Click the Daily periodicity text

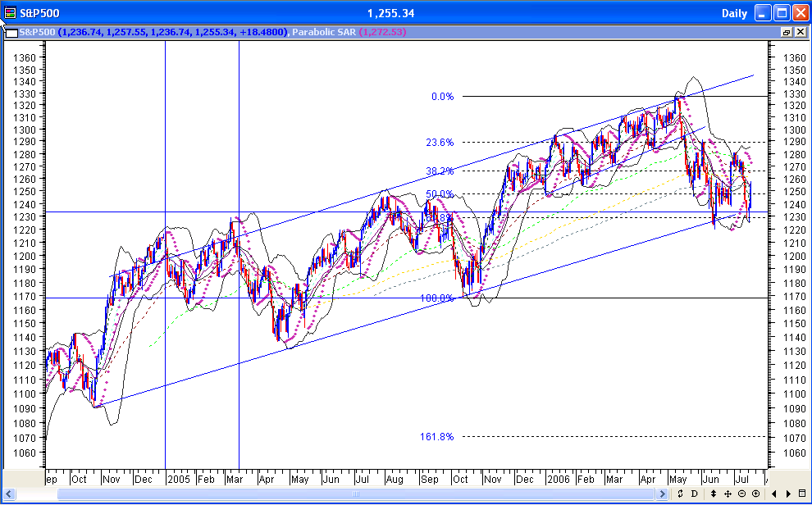click(x=735, y=11)
